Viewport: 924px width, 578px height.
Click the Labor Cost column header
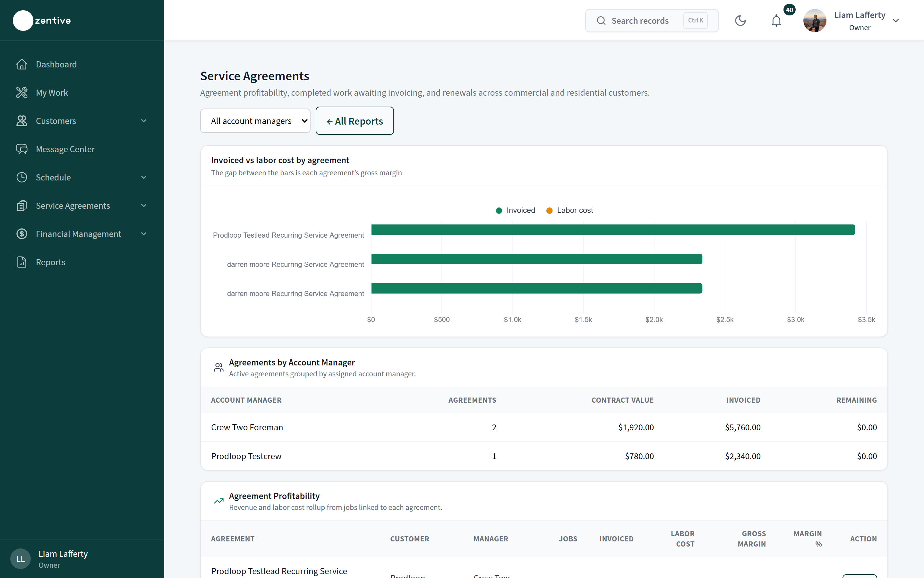point(683,539)
